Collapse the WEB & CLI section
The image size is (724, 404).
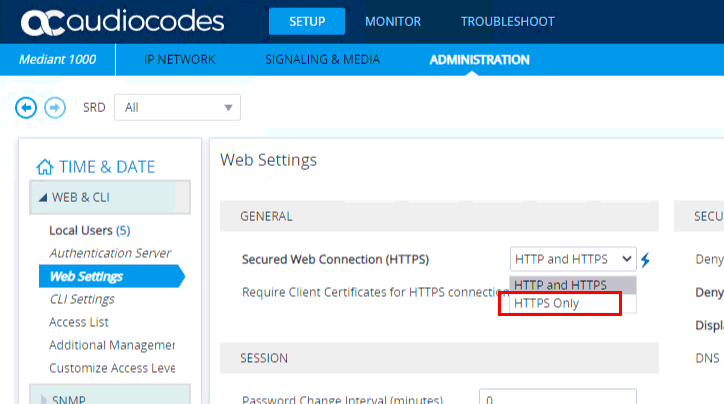click(x=42, y=197)
